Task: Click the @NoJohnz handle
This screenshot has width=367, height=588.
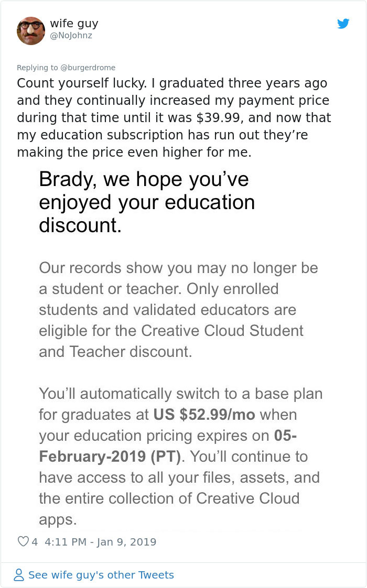Action: [67, 36]
